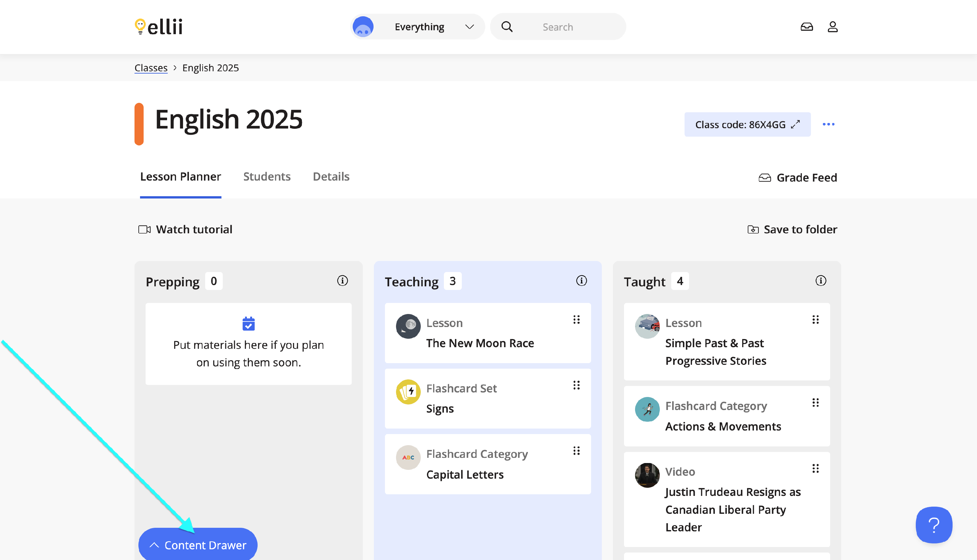Switch to the Students tab

pos(267,177)
